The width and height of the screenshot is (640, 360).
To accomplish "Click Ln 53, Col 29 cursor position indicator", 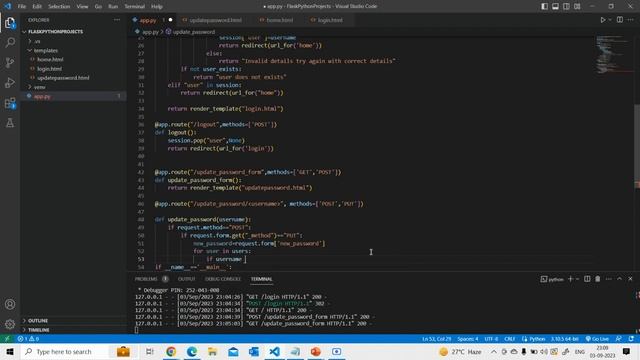I will tap(436, 339).
